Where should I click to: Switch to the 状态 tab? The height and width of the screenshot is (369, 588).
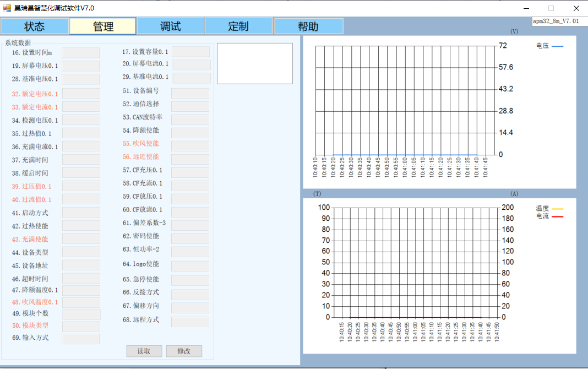pos(35,26)
